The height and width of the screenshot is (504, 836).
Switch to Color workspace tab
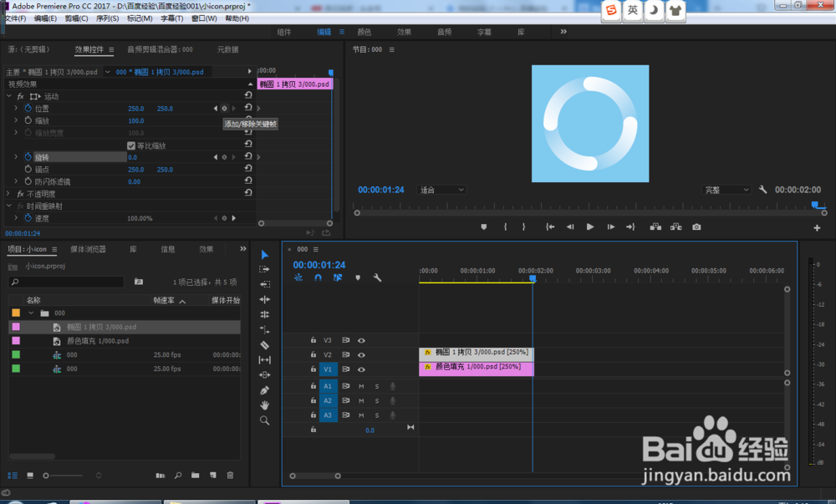pyautogui.click(x=364, y=32)
